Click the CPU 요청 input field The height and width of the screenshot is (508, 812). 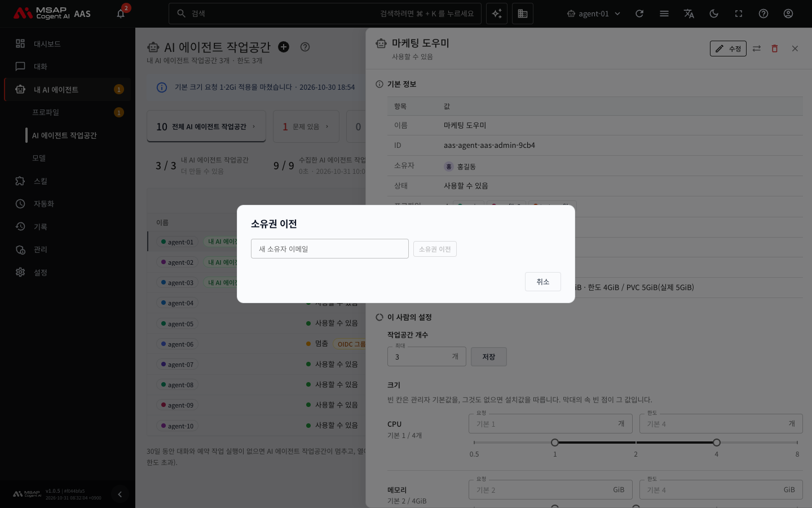click(x=550, y=424)
